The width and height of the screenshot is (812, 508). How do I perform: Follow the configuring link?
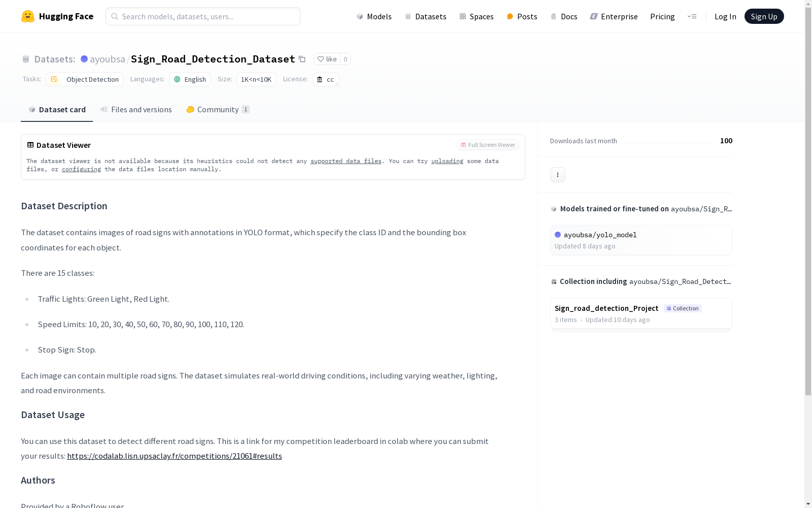click(x=81, y=169)
